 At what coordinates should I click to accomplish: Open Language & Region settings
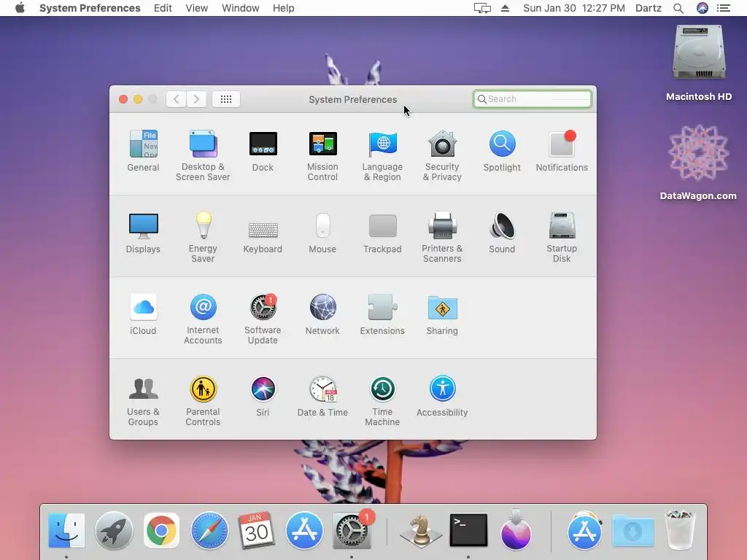point(382,155)
